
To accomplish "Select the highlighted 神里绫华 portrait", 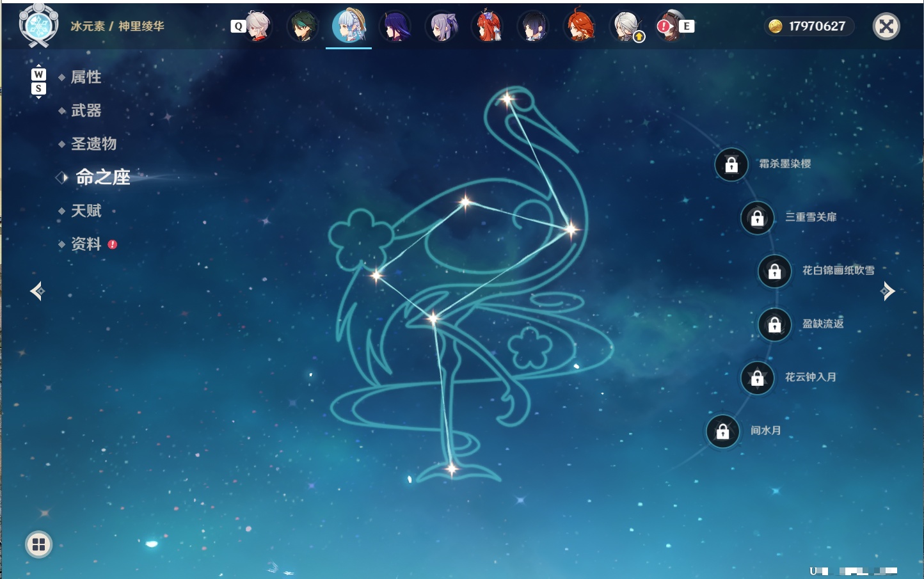I will tap(349, 26).
